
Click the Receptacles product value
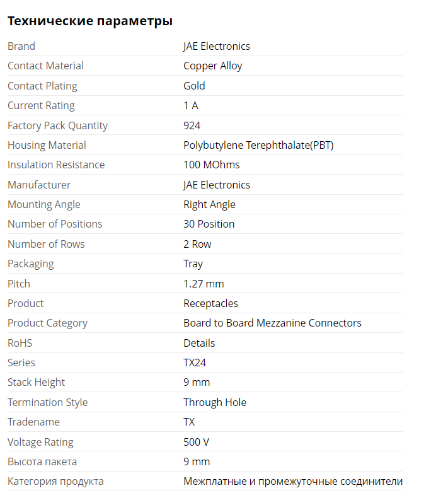pos(210,303)
